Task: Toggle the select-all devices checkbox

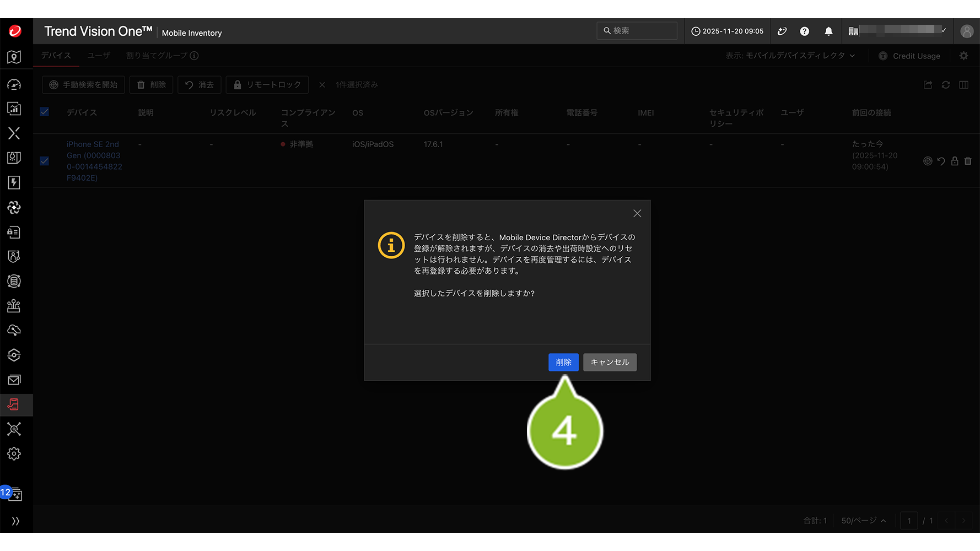Action: coord(45,112)
